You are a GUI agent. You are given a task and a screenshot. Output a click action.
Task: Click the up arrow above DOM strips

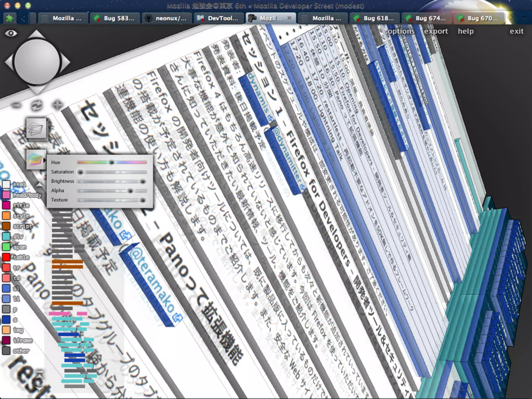(39, 185)
